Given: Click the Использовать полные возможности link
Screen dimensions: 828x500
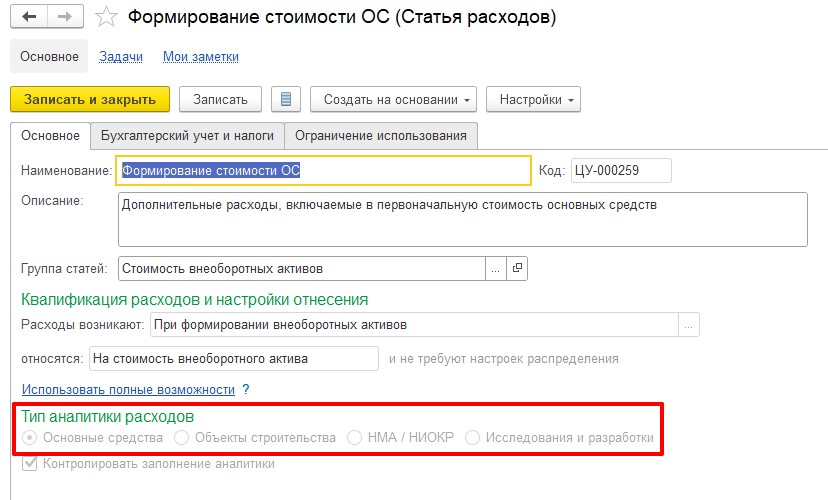Looking at the screenshot, I should click(127, 389).
